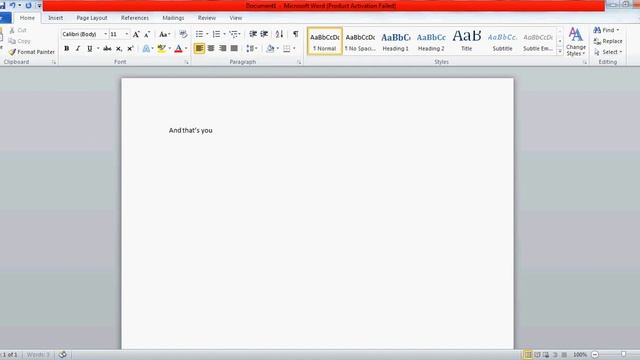Expand Styles gallery More arrow
640x360 pixels.
tap(560, 52)
